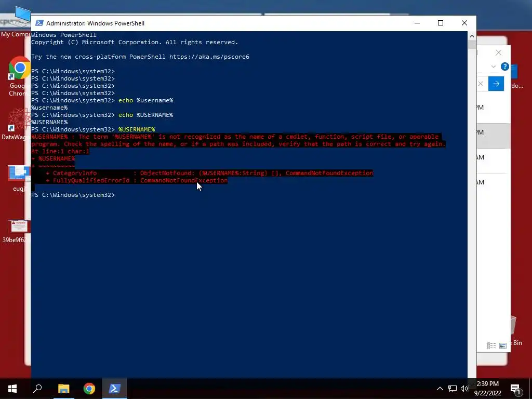The width and height of the screenshot is (532, 399).
Task: Maximize the PowerShell window
Action: point(441,23)
